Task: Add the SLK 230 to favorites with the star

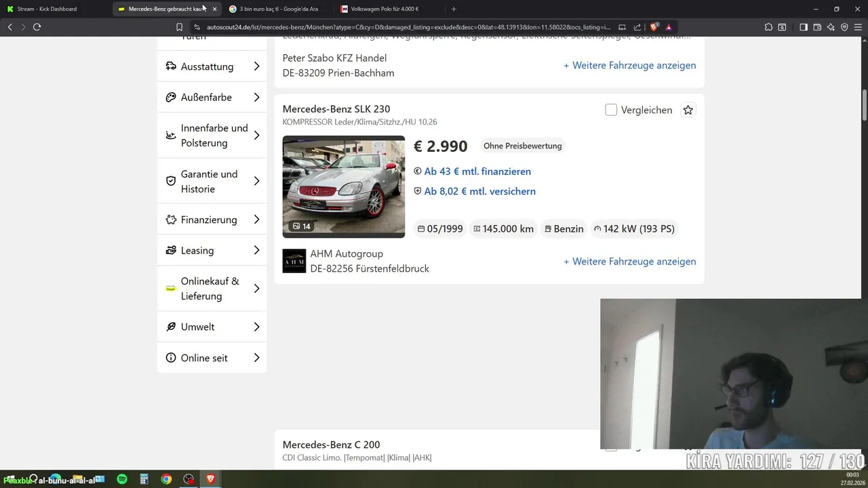Action: (688, 110)
